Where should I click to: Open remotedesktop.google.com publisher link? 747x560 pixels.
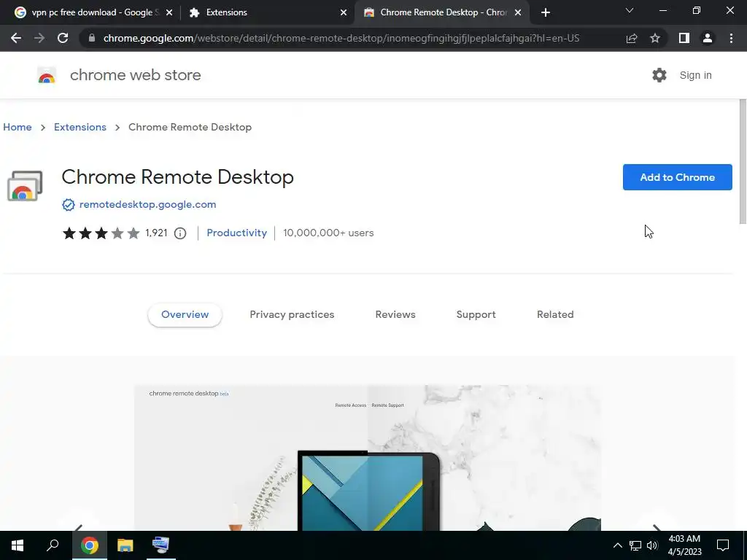point(147,205)
